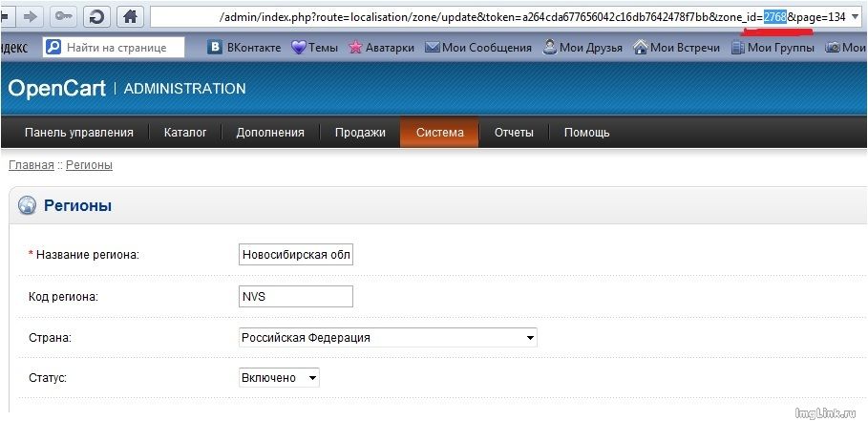Open the address bar history dropdown arrow
Image resolution: width=868 pixels, height=421 pixels.
click(857, 17)
